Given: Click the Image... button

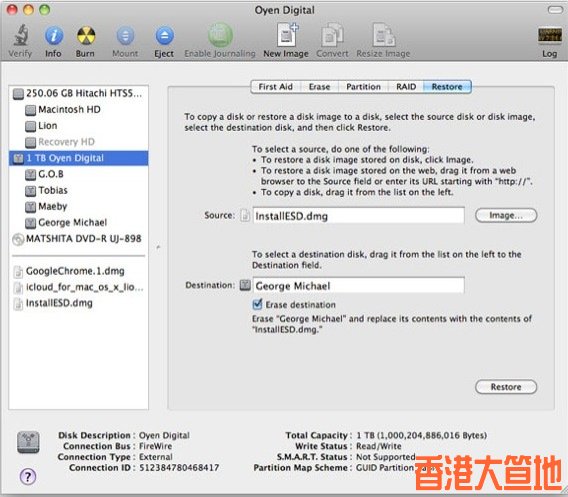Looking at the screenshot, I should pyautogui.click(x=506, y=215).
